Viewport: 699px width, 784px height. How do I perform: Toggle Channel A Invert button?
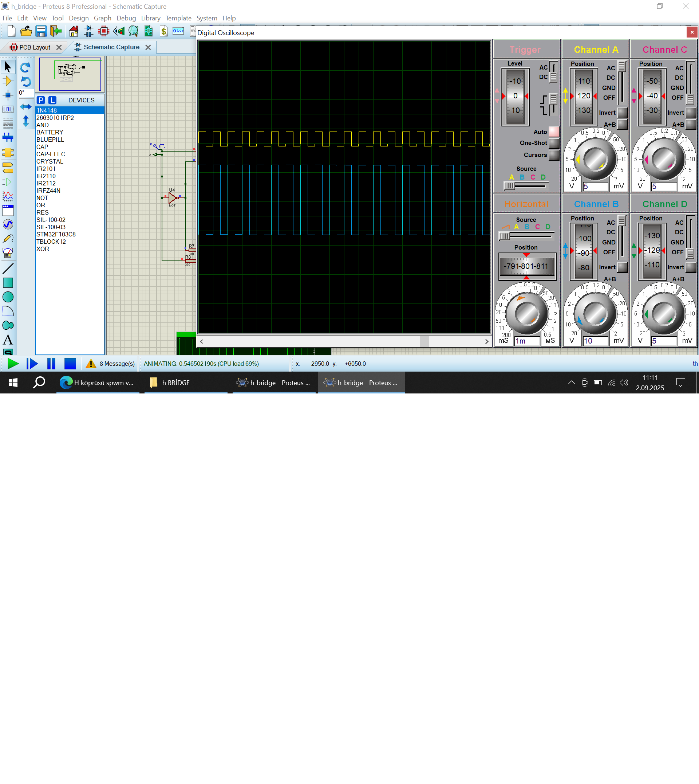[x=623, y=113]
